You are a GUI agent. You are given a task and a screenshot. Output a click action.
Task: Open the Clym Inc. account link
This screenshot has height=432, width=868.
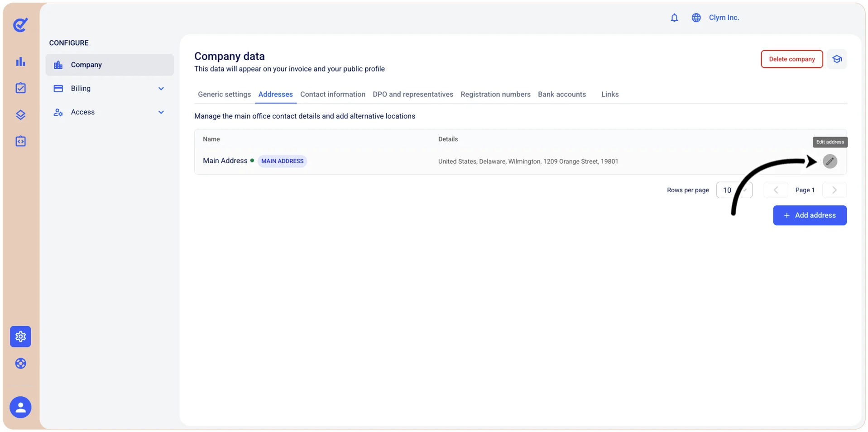[x=724, y=18]
